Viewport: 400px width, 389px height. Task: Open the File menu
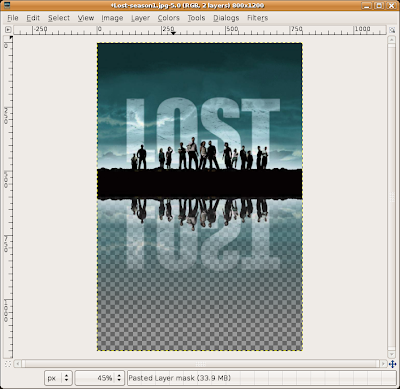pos(13,18)
